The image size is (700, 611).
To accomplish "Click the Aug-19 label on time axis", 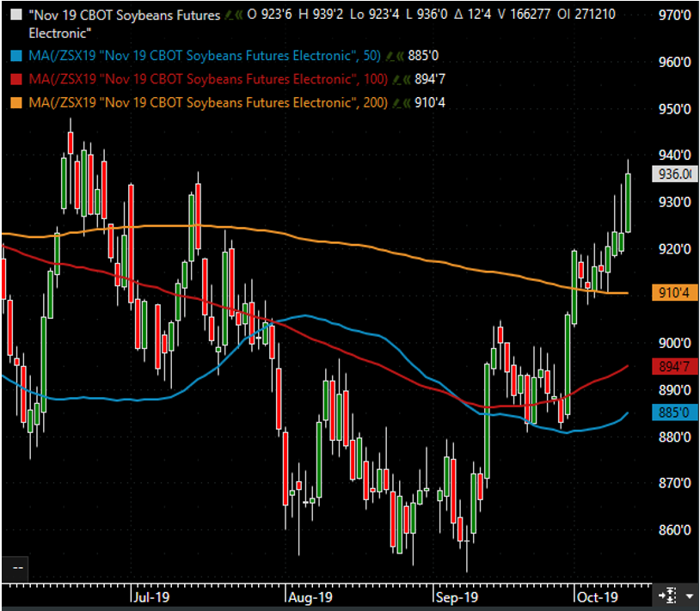I will 310,597.
